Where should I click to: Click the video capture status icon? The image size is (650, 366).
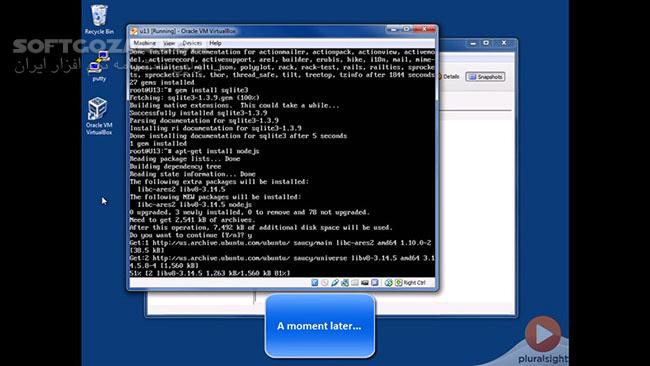point(365,283)
